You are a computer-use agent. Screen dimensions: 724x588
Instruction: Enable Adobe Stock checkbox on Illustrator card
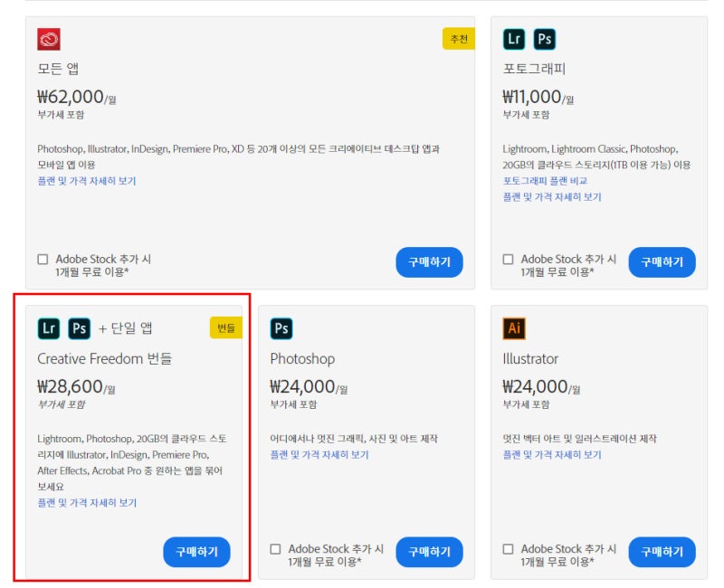508,549
